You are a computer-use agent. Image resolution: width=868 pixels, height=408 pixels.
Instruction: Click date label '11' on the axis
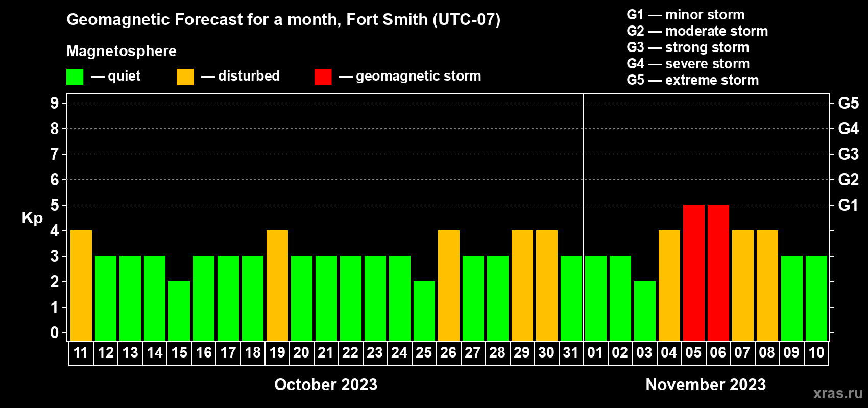click(81, 352)
